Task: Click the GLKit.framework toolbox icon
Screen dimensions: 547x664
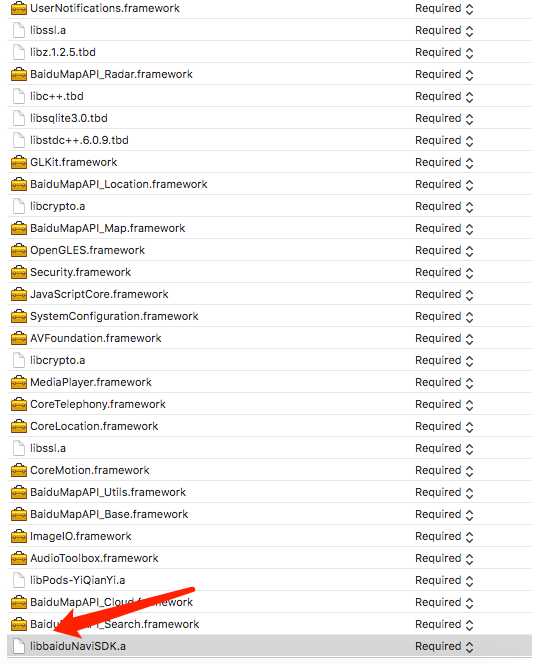Action: pyautogui.click(x=19, y=163)
